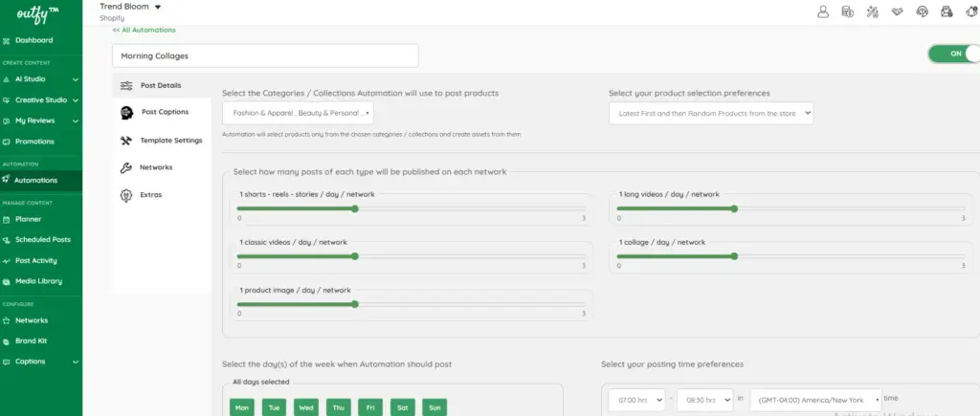Toggle the Wed day button

306,408
